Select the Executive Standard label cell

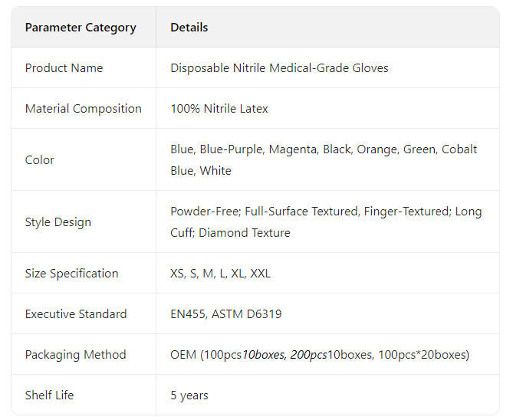(76, 314)
